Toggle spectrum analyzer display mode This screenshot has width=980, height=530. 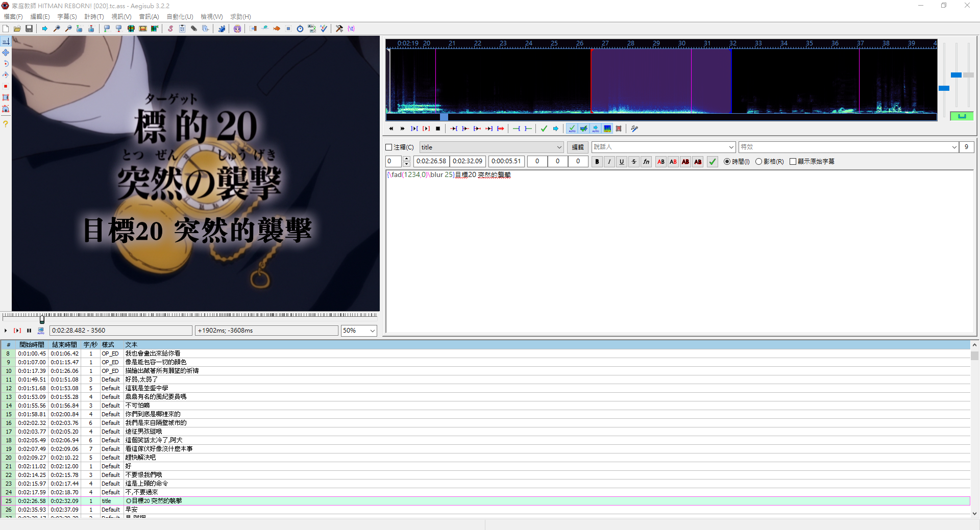tap(607, 129)
